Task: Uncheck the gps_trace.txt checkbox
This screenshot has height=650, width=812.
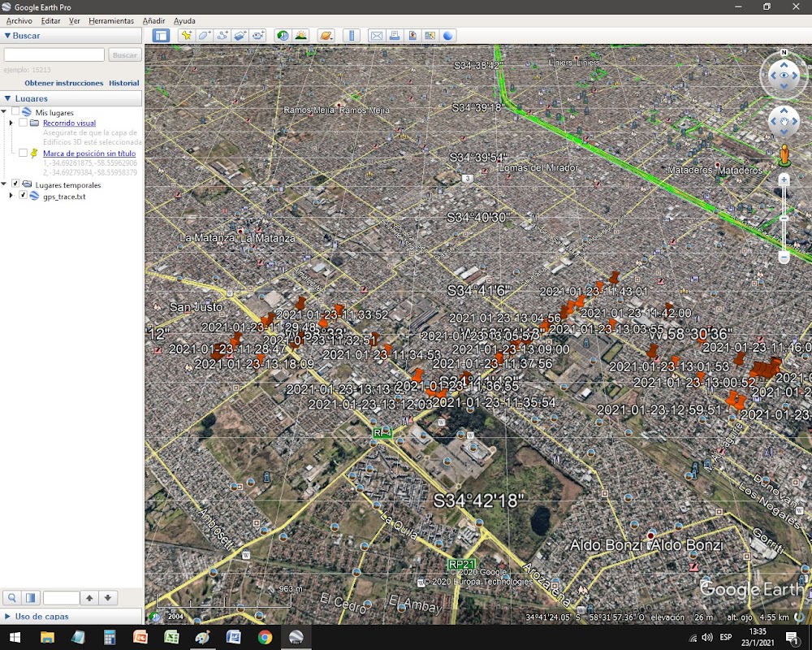Action: click(x=23, y=196)
